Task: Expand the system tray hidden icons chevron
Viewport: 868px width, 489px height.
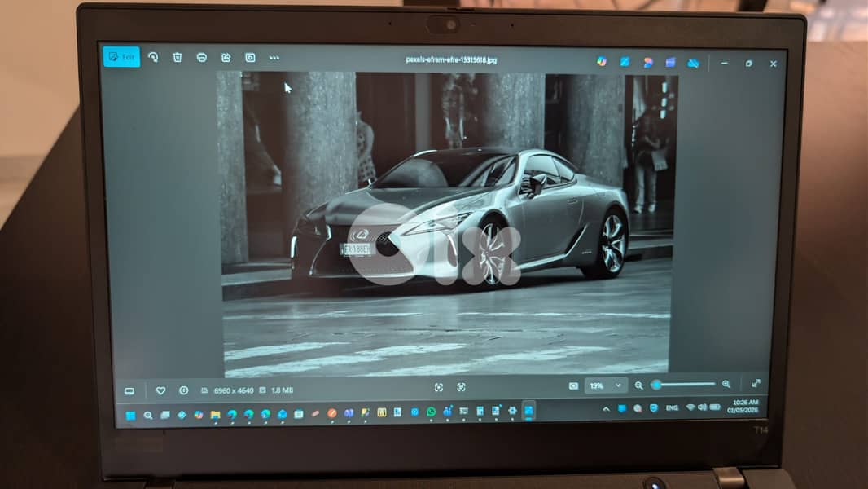Action: [606, 409]
